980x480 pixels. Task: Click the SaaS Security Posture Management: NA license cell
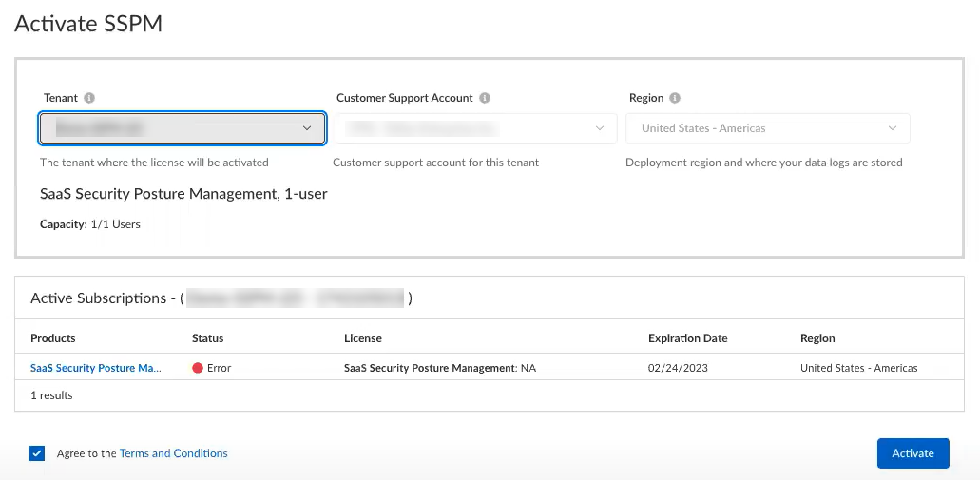coord(439,368)
